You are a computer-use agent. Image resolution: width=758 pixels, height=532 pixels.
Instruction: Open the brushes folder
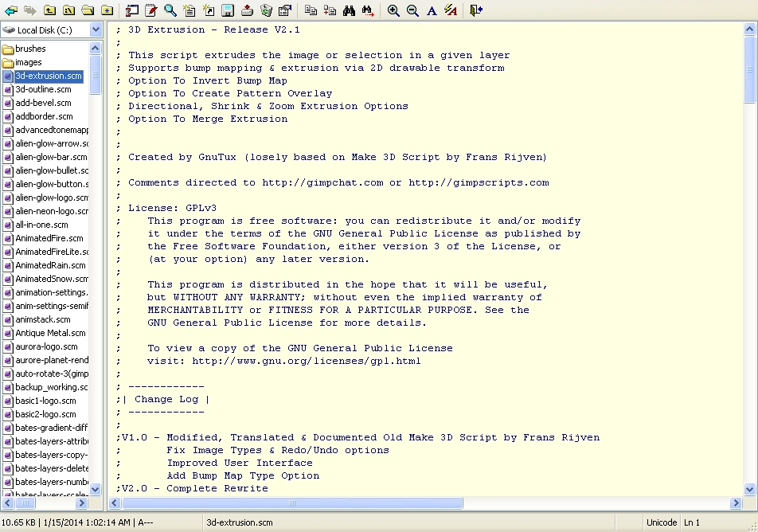[x=30, y=49]
